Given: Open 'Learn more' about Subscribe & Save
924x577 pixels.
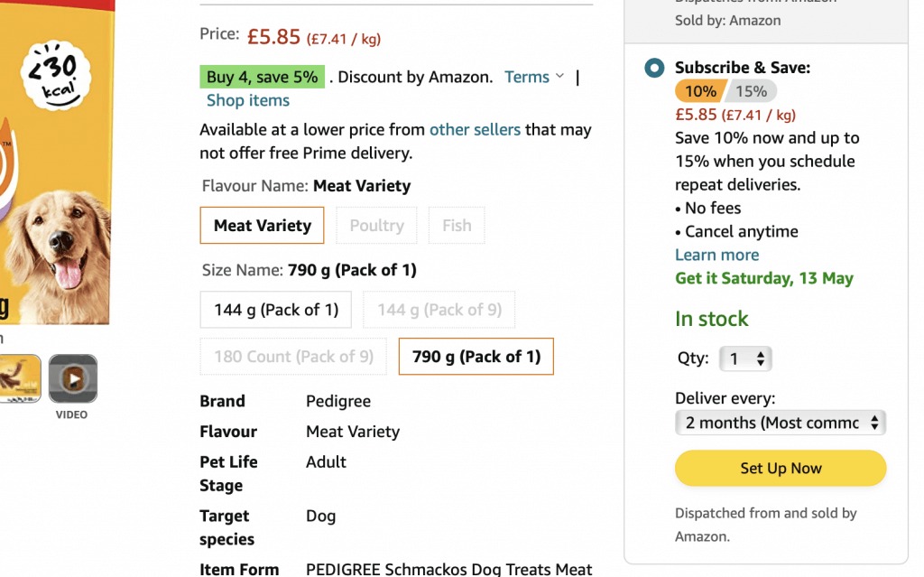Looking at the screenshot, I should point(716,255).
